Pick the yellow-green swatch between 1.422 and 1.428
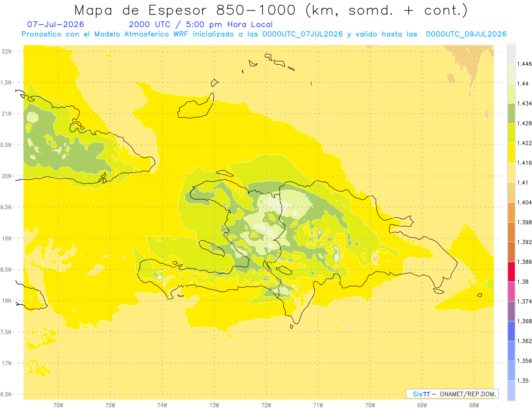 pyautogui.click(x=511, y=133)
